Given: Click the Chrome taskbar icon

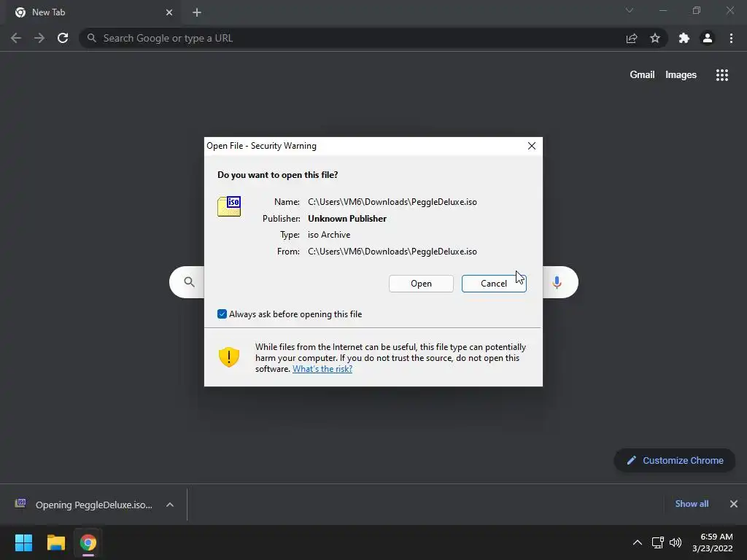Looking at the screenshot, I should (88, 542).
